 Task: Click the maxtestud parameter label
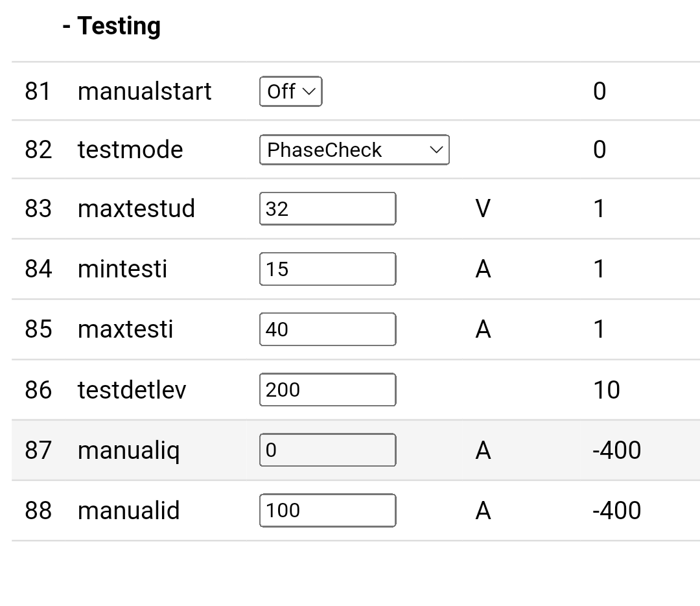136,209
